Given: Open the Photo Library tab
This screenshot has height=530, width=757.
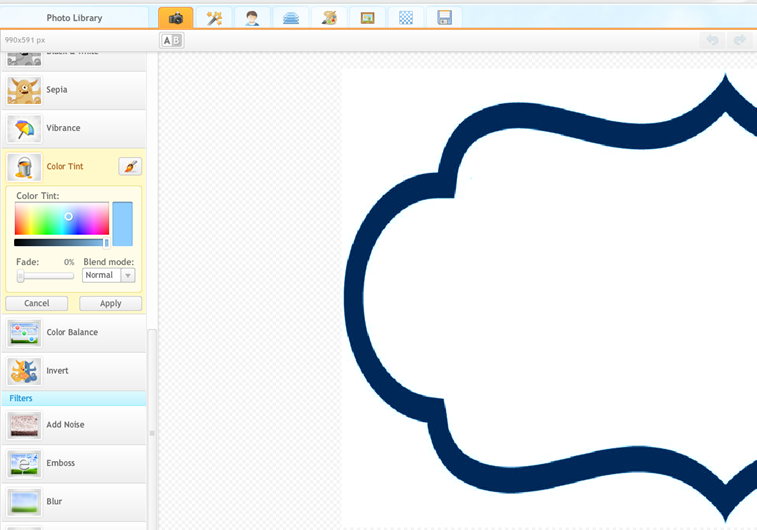Looking at the screenshot, I should (74, 18).
